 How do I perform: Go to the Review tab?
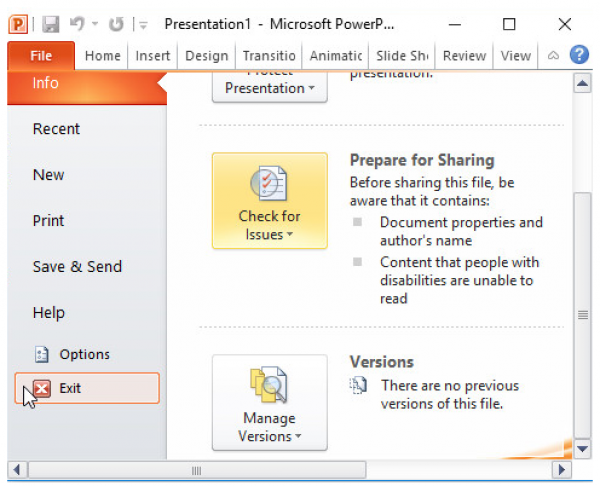tap(464, 56)
